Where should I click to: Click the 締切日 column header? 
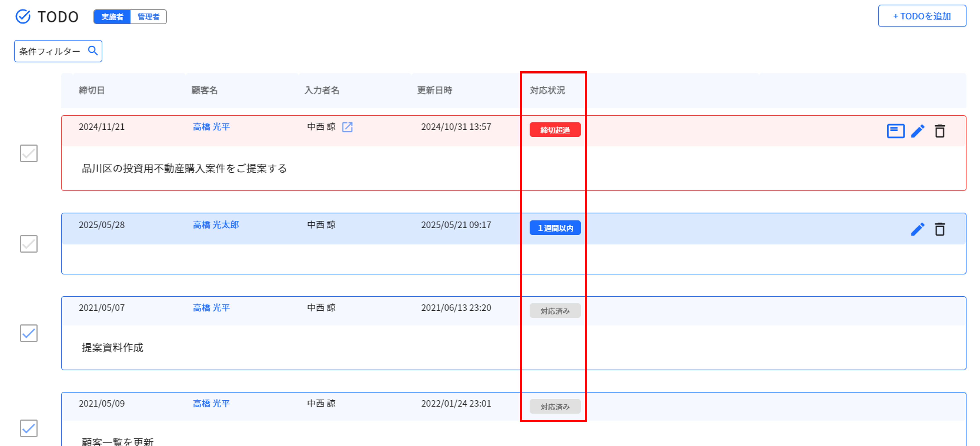92,90
